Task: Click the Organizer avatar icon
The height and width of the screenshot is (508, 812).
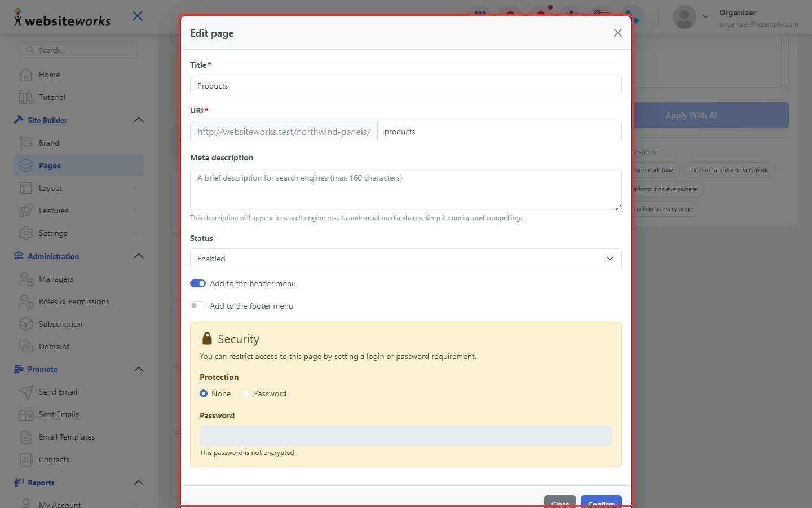Action: point(685,17)
